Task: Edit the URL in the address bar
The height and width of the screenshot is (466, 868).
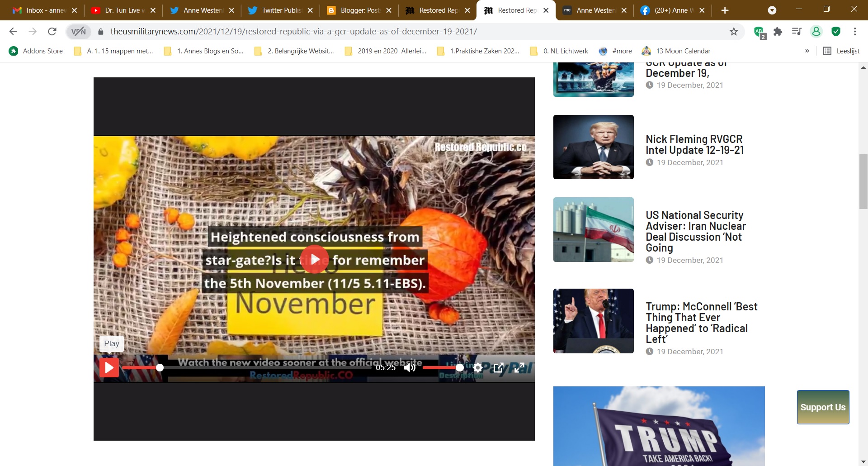Action: (293, 32)
